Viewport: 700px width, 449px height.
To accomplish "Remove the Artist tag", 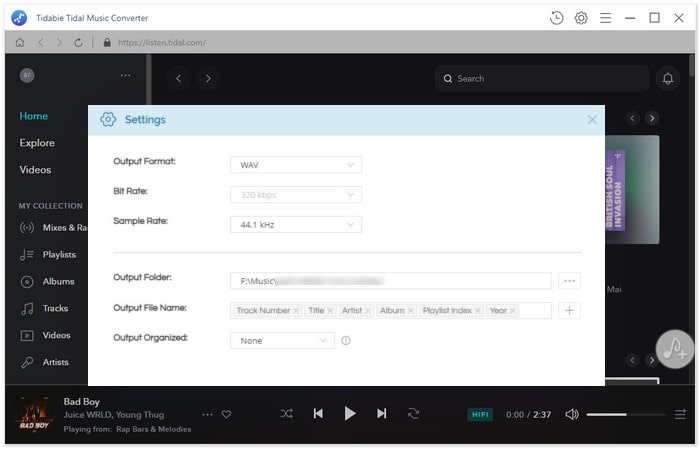I will tap(368, 311).
